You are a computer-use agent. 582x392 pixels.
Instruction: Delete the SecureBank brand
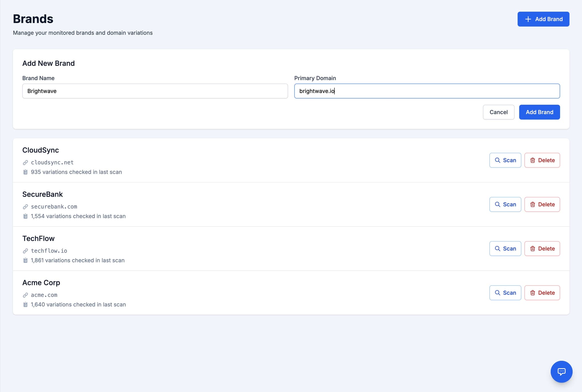point(542,204)
